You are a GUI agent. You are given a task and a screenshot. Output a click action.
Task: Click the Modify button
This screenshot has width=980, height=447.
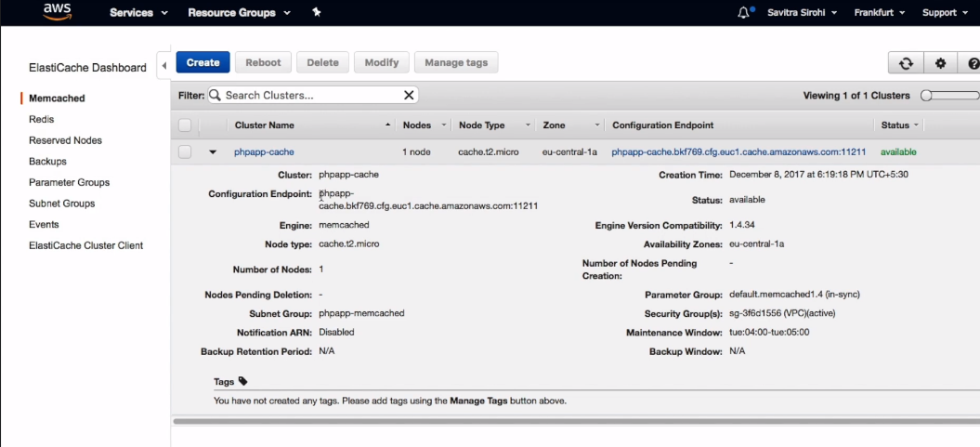381,62
